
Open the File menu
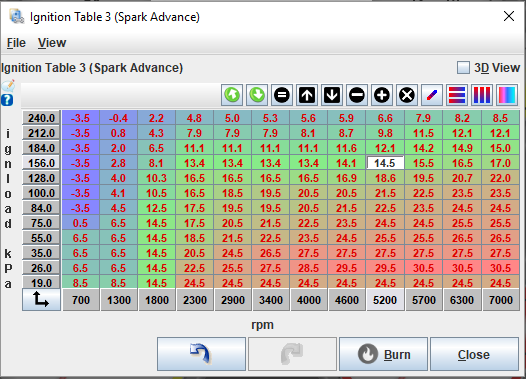(x=16, y=43)
